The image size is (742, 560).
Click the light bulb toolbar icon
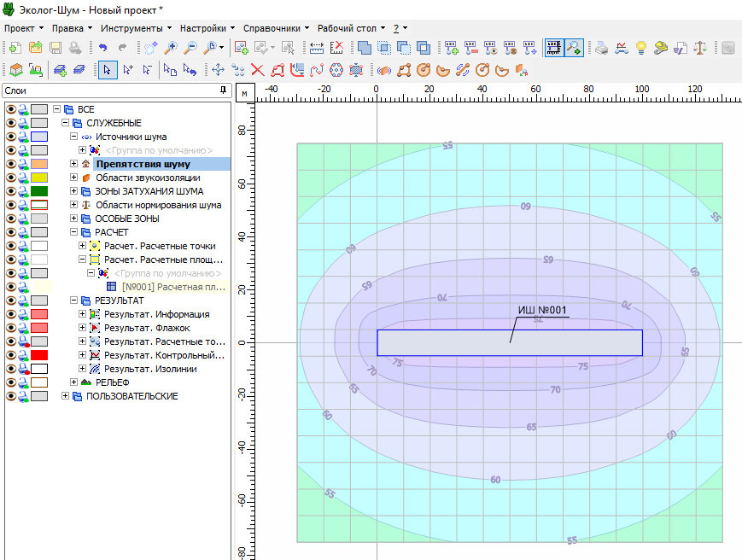coord(640,48)
